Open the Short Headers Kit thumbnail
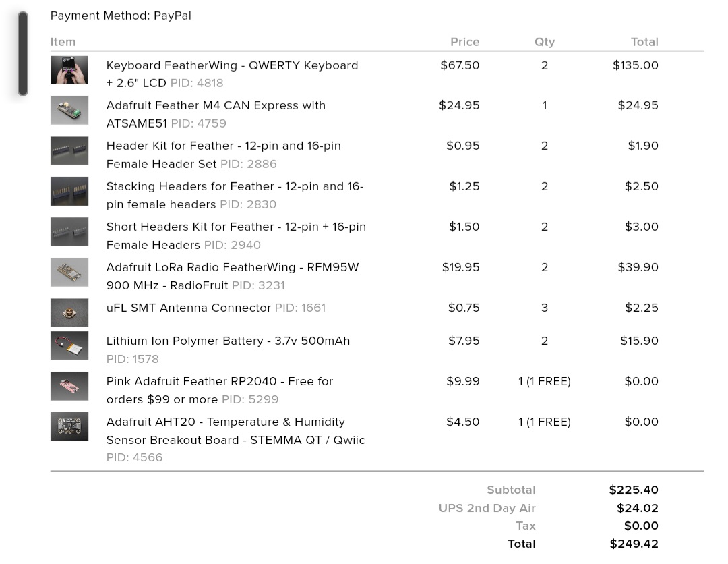Screen dimensions: 728x564 [69, 232]
